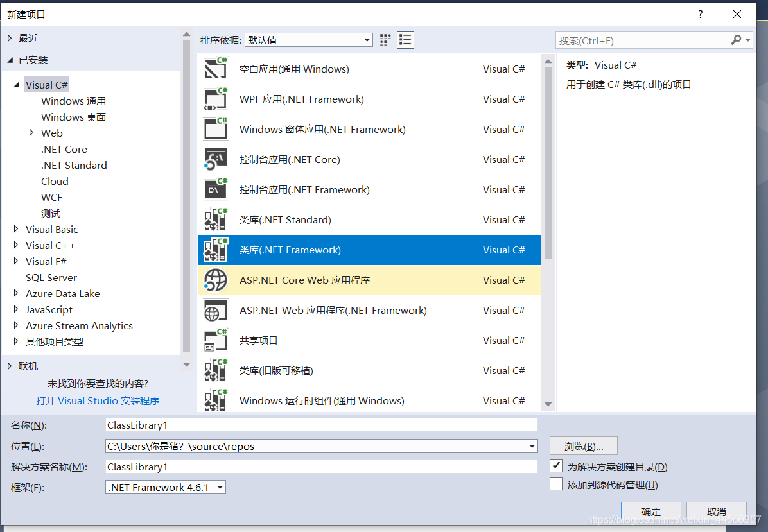Open 打开 Visual Studio 安装程序 link
The width and height of the screenshot is (768, 532).
tap(98, 401)
